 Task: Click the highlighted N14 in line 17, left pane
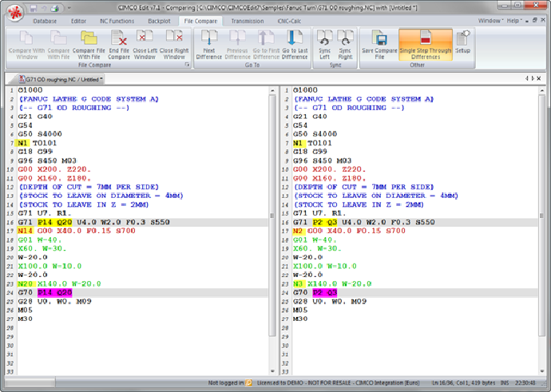(25, 231)
